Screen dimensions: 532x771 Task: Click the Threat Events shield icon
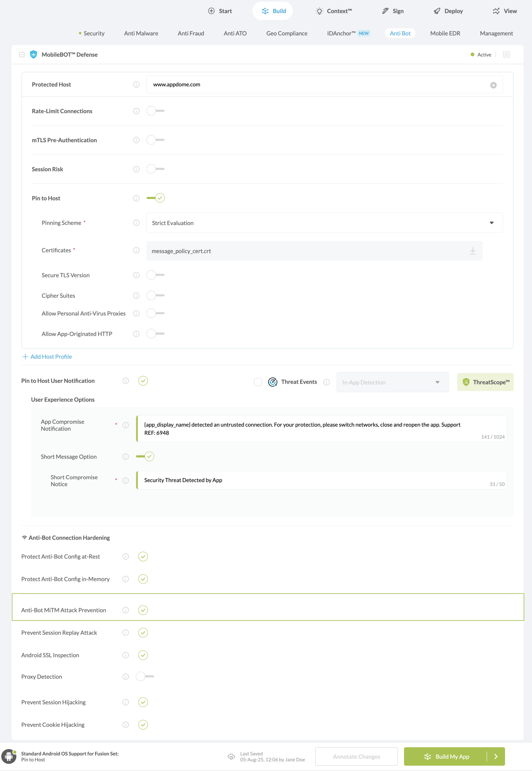[273, 382]
